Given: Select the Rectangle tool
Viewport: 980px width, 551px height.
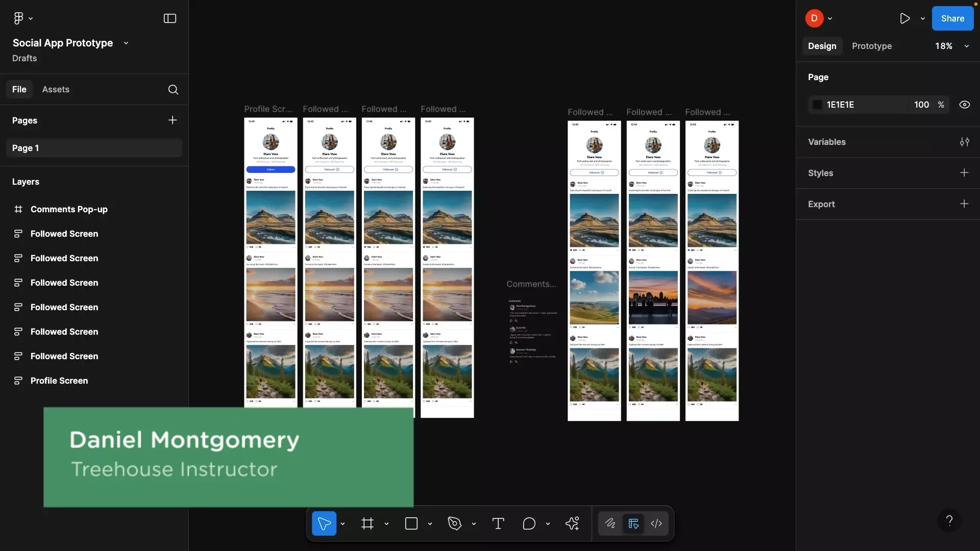Looking at the screenshot, I should 411,523.
